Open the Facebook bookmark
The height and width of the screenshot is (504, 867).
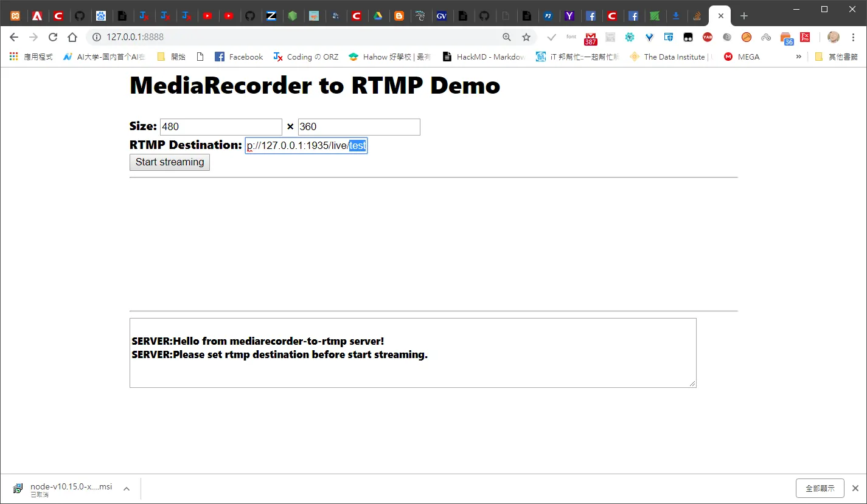[239, 57]
